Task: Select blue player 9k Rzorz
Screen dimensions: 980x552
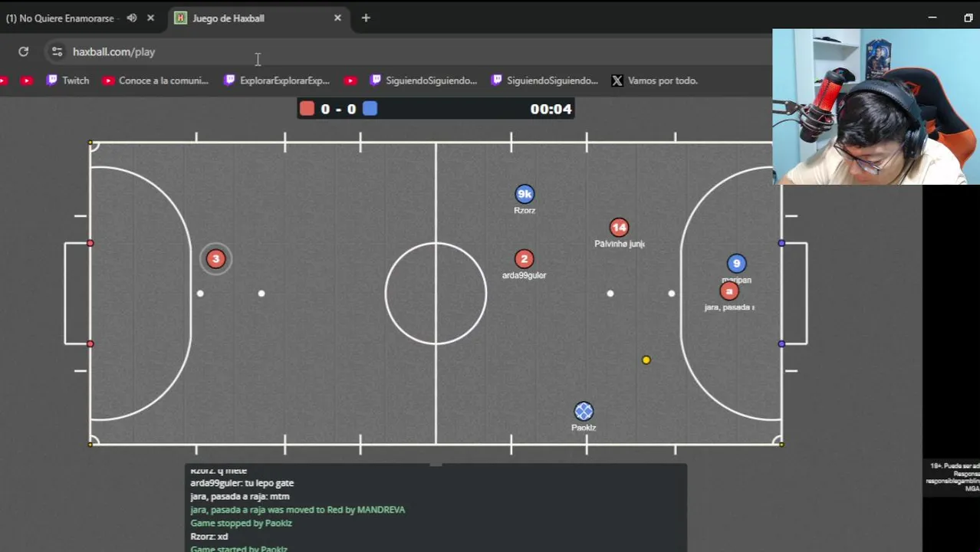Action: (x=525, y=194)
